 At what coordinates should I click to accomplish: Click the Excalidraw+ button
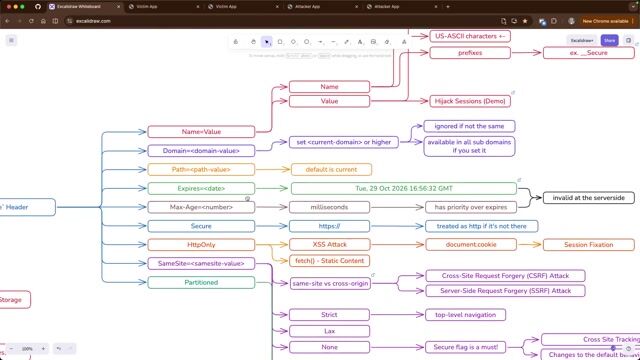tap(582, 40)
